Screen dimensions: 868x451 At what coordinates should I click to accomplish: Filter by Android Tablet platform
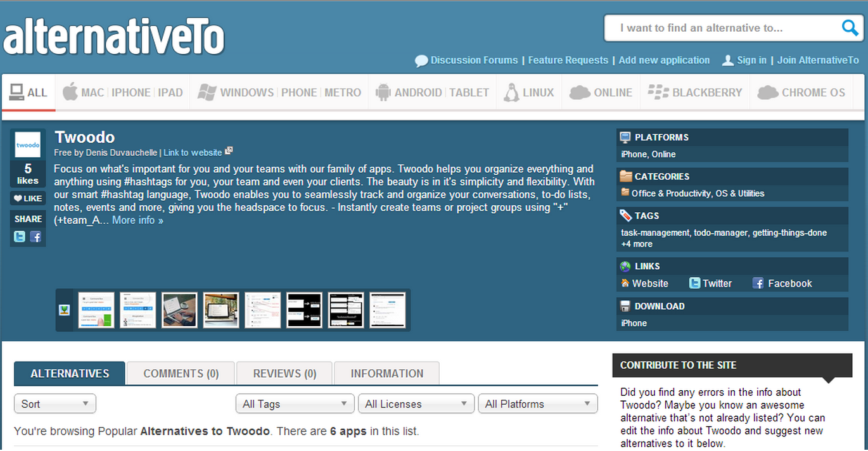coord(469,92)
